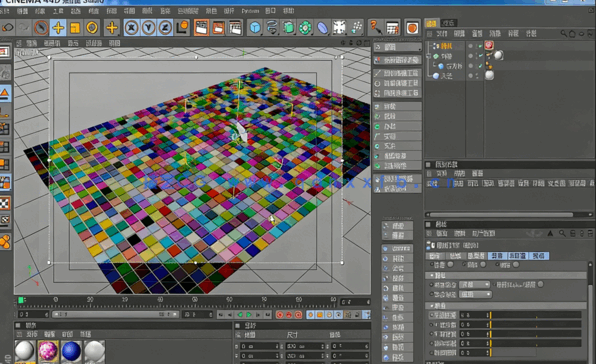The height and width of the screenshot is (364, 596).
Task: Play the animation backward
Action: tap(240, 315)
